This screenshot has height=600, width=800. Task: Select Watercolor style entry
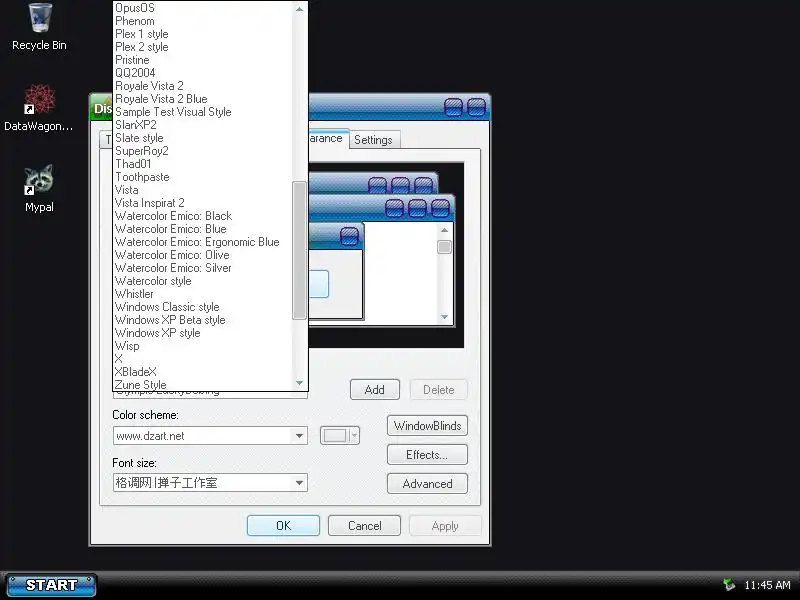[203, 281]
